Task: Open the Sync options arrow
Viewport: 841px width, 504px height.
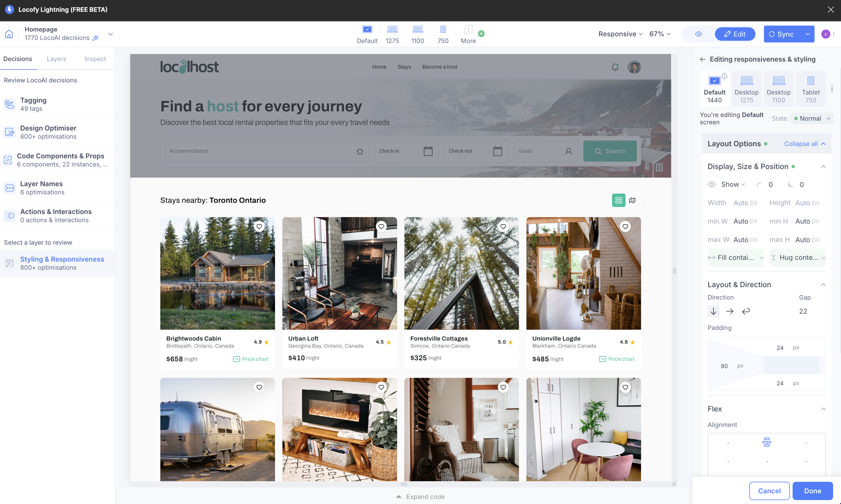Action: coord(807,34)
